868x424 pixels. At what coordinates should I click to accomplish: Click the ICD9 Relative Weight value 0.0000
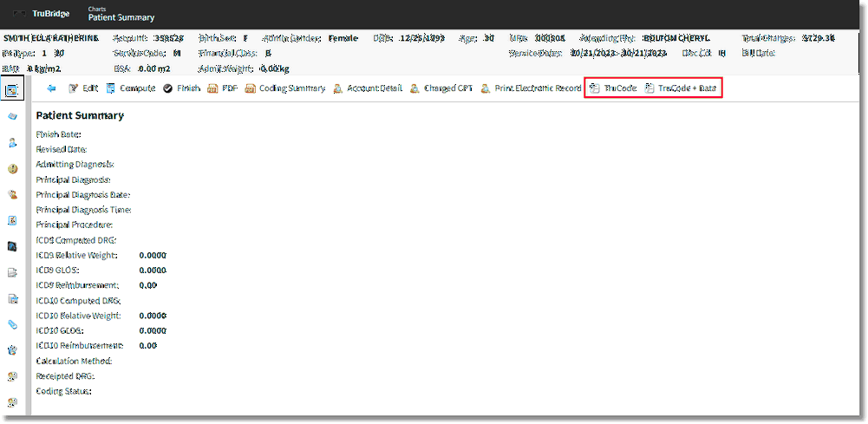(153, 255)
